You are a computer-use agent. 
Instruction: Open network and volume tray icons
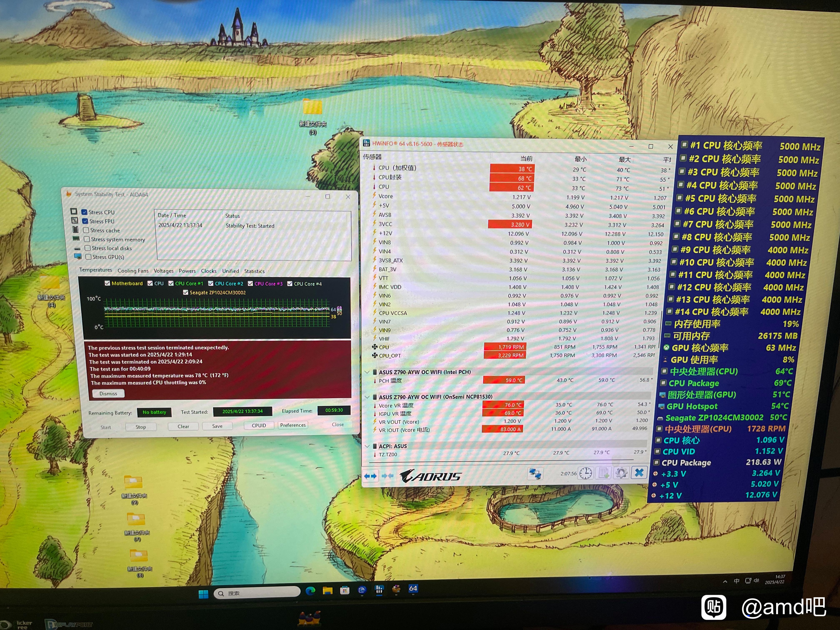(752, 581)
